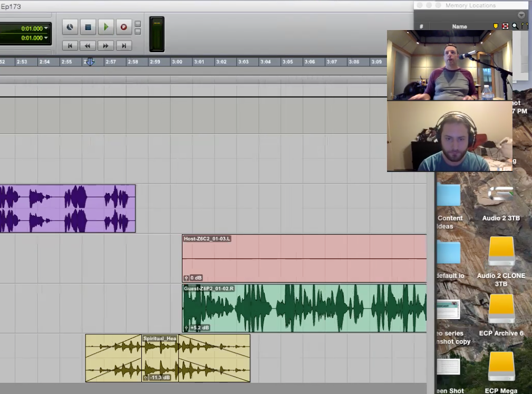
Task: Click the zoom settings magnifier icon in Memory Locations
Action: [x=515, y=26]
